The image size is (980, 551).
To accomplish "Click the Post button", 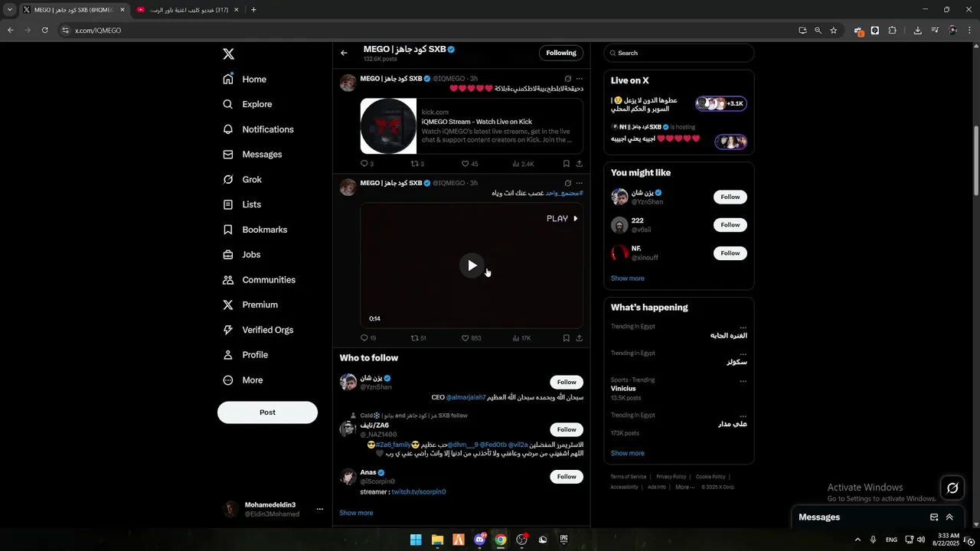I will click(267, 412).
